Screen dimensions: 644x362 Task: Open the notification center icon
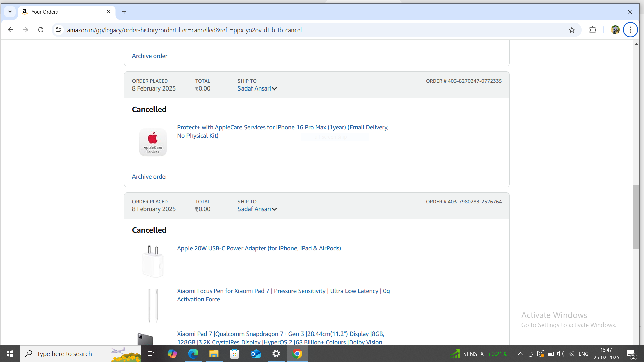pyautogui.click(x=631, y=354)
